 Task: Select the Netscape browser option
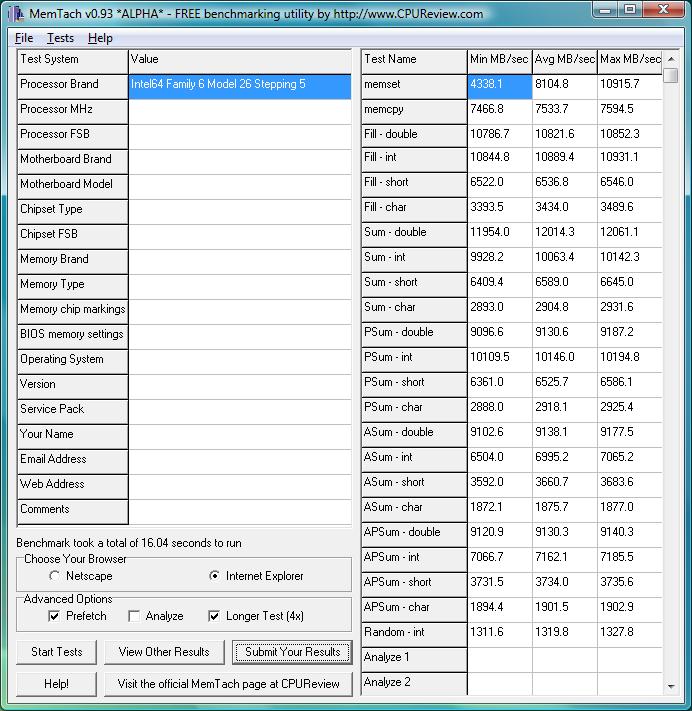(x=55, y=576)
